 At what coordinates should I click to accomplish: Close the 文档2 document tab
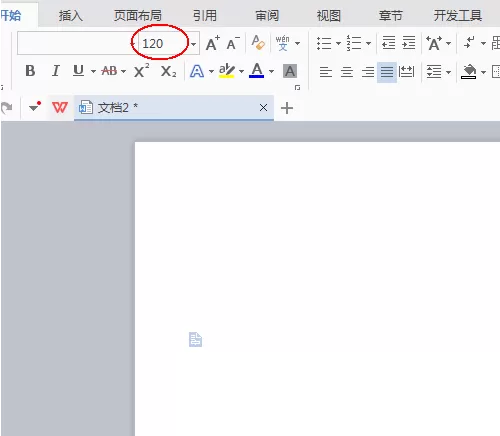coord(263,108)
